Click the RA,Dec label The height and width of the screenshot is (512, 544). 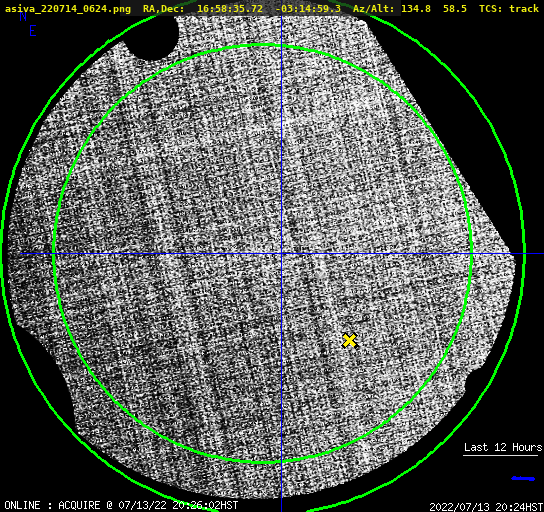(x=163, y=9)
